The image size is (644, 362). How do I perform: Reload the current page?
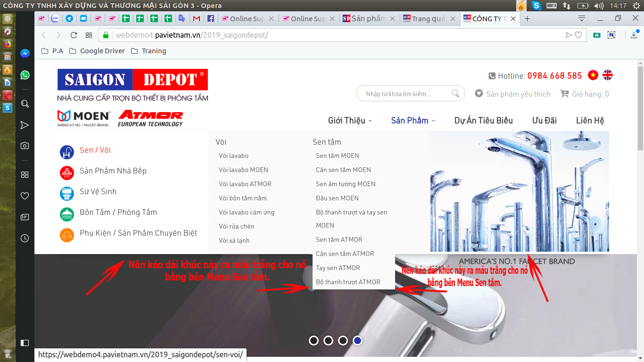[x=74, y=35]
